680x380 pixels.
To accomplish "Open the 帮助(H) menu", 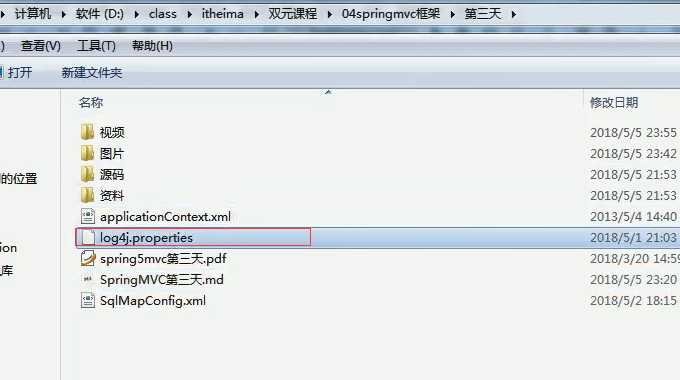I will (x=152, y=46).
